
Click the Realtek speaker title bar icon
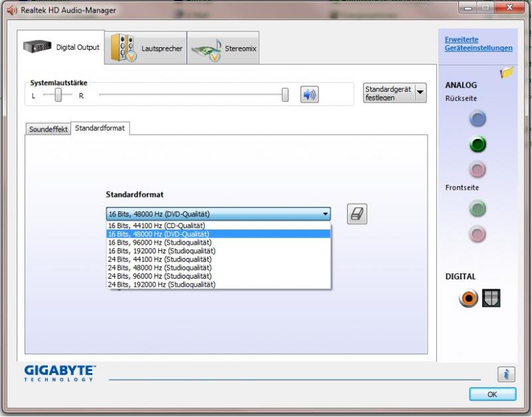12,11
